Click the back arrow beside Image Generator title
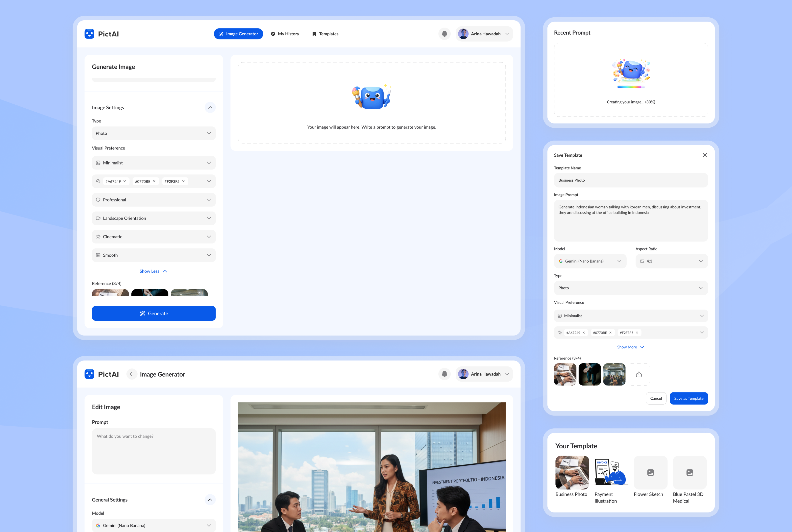The image size is (792, 532). click(132, 374)
